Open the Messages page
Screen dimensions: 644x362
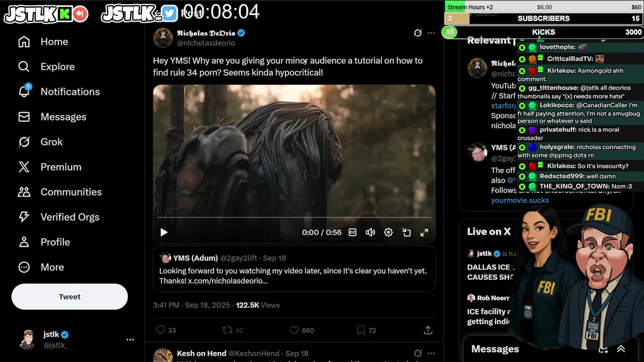[51, 117]
